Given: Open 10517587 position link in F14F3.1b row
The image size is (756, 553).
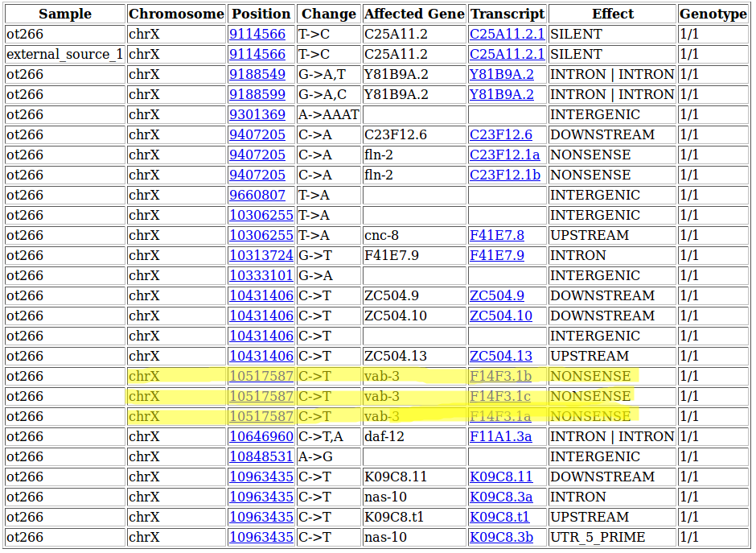Looking at the screenshot, I should coord(261,377).
